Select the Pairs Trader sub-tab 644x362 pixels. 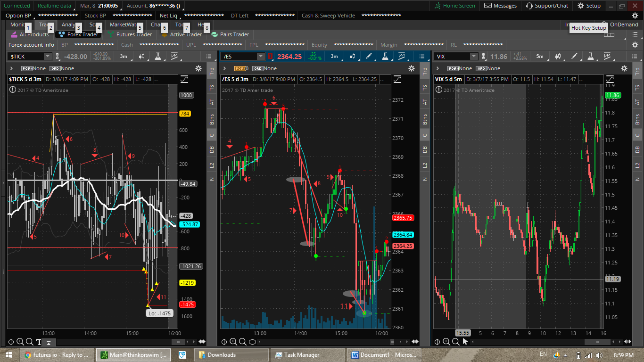[x=231, y=34]
